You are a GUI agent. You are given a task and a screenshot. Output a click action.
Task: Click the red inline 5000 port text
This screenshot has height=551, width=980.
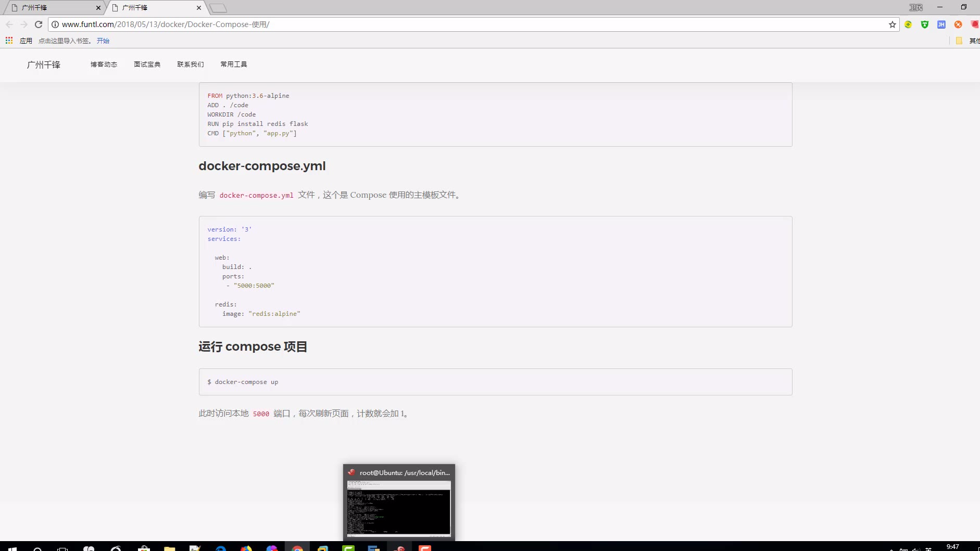261,414
